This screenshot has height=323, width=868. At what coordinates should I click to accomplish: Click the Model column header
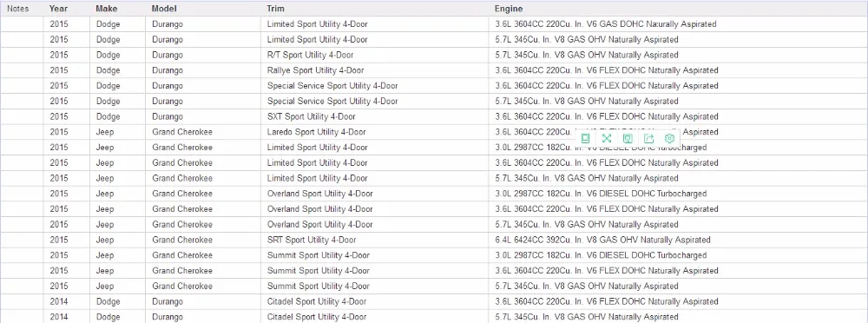163,9
